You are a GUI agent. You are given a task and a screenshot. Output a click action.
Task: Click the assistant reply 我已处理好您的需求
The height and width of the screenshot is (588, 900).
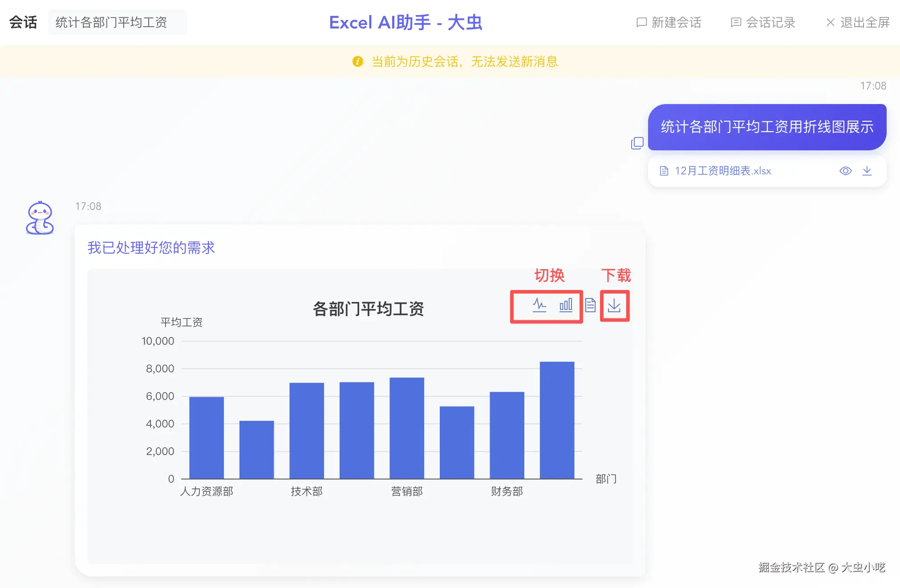pyautogui.click(x=151, y=247)
